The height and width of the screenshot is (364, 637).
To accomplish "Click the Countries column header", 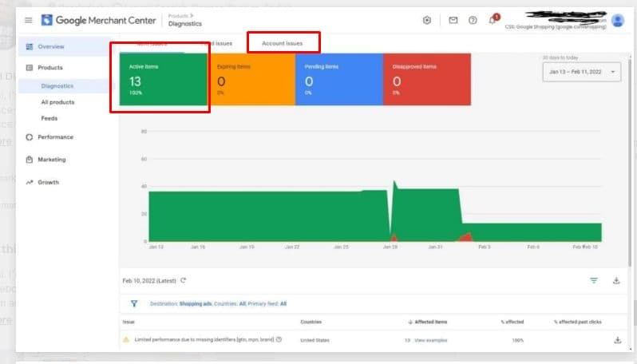I will [x=311, y=322].
